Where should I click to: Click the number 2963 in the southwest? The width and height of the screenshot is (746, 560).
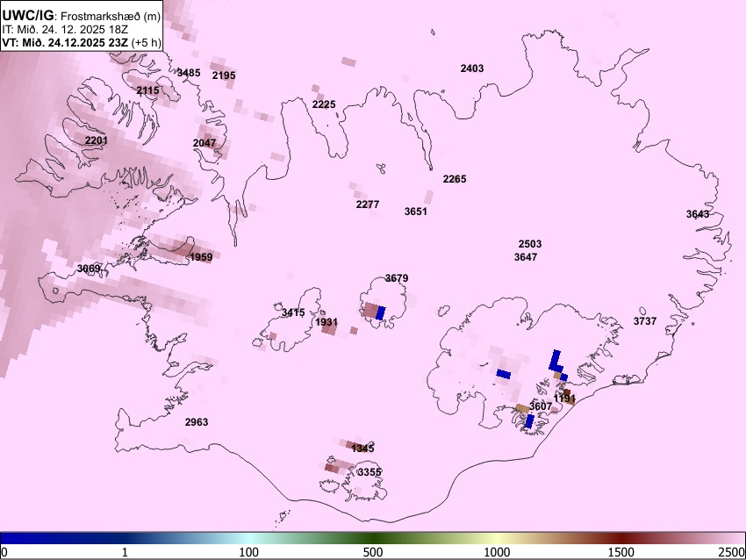197,422
